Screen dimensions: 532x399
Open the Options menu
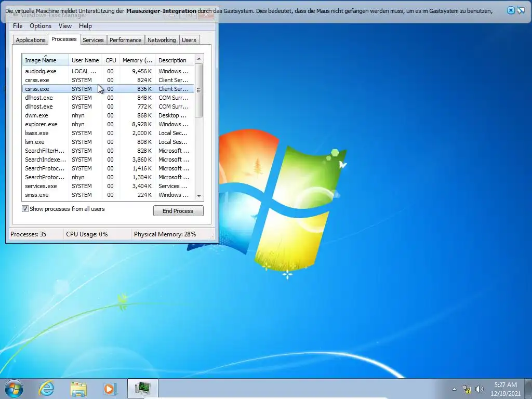(x=41, y=26)
